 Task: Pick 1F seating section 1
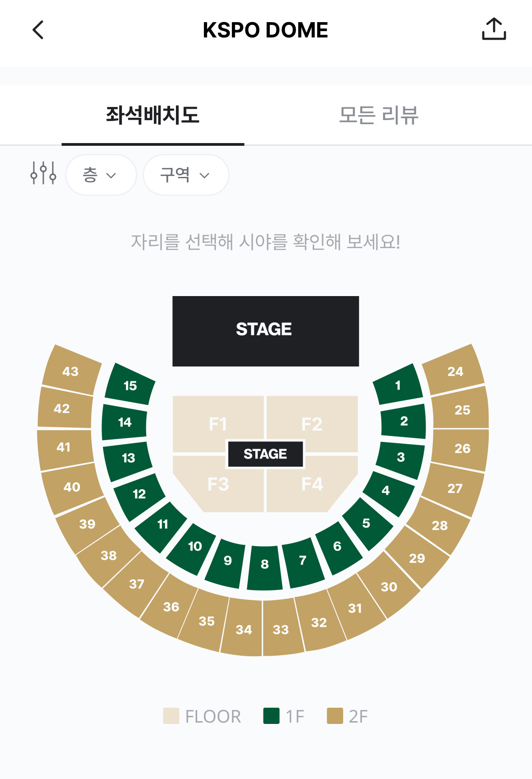pos(398,385)
